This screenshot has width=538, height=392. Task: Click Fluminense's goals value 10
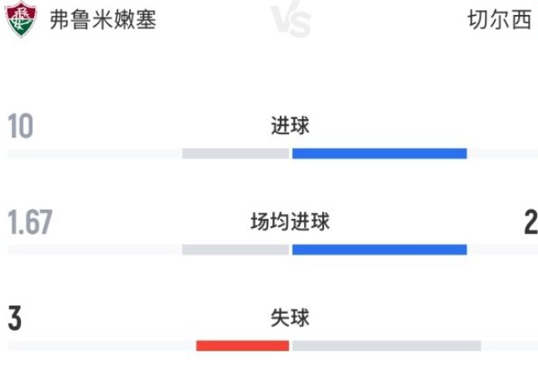coord(21,127)
